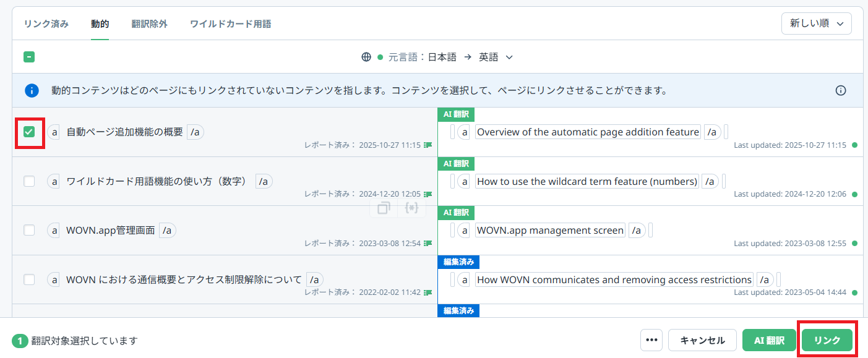Viewport: 868px width, 358px height.
Task: Click the translation text field for the automatic page addition feature
Action: [x=587, y=132]
